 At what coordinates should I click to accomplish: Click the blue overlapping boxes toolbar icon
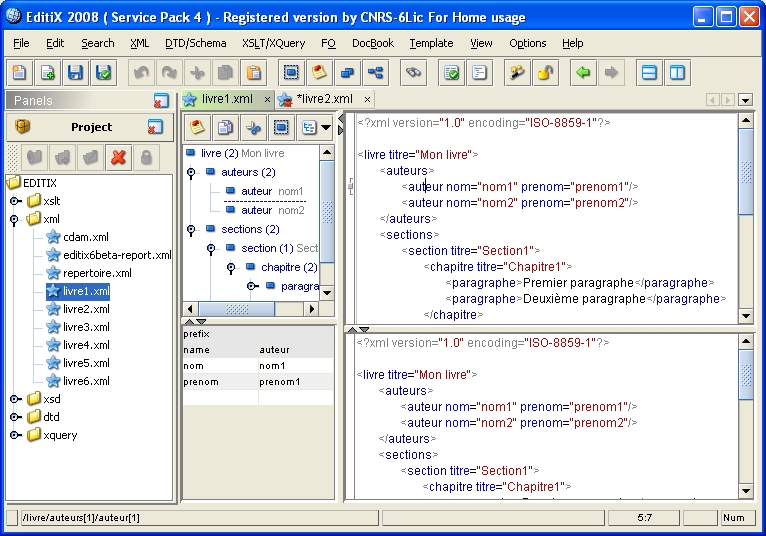click(x=347, y=73)
